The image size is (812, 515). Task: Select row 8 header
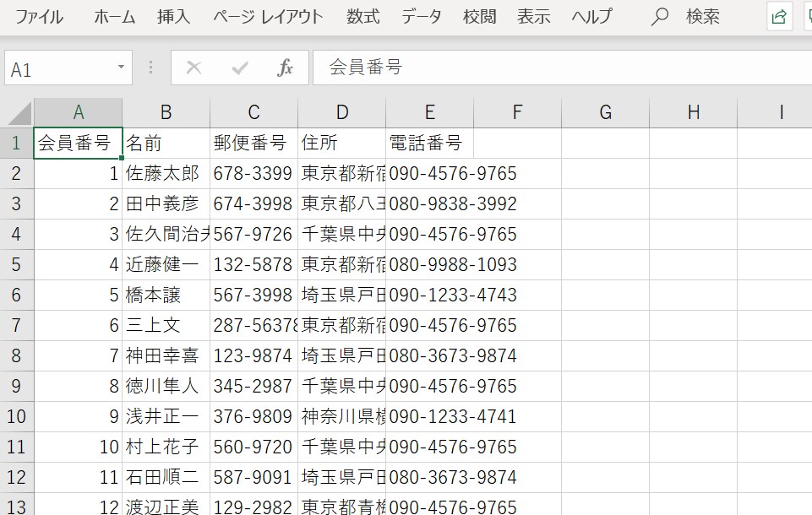coord(17,355)
